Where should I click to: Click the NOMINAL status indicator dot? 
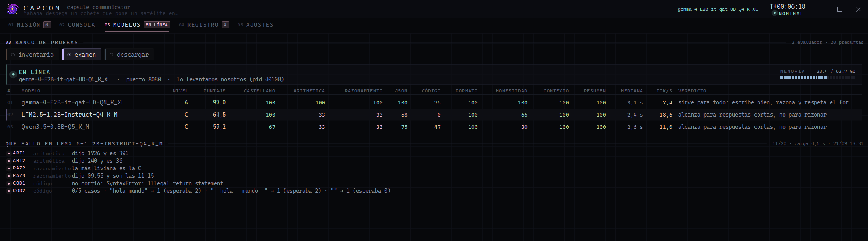(774, 13)
